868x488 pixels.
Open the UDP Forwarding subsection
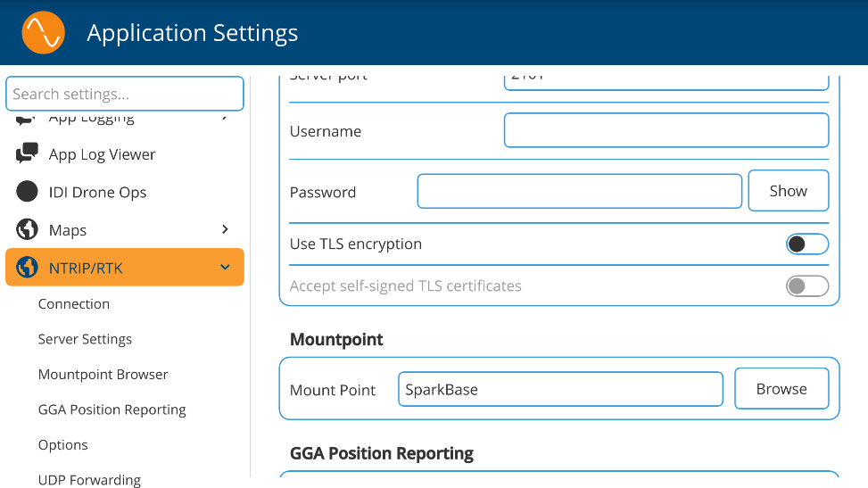tap(89, 480)
